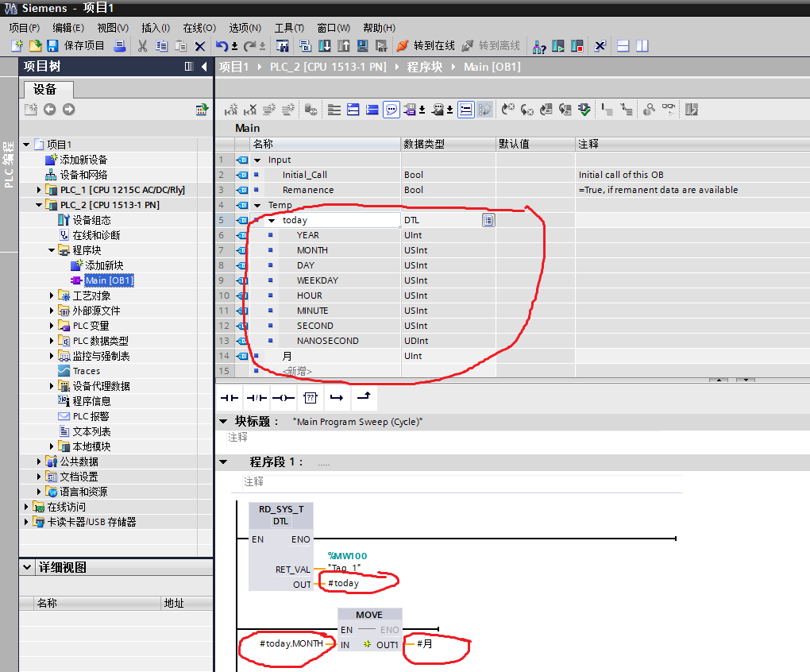The image size is (810, 672).
Task: Click the <新增> row to add variable
Action: (x=297, y=372)
